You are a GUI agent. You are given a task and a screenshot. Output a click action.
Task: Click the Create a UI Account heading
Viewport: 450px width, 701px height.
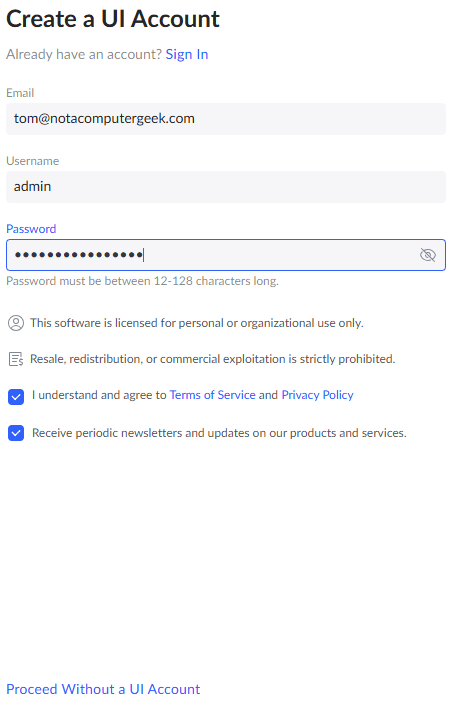click(x=113, y=19)
